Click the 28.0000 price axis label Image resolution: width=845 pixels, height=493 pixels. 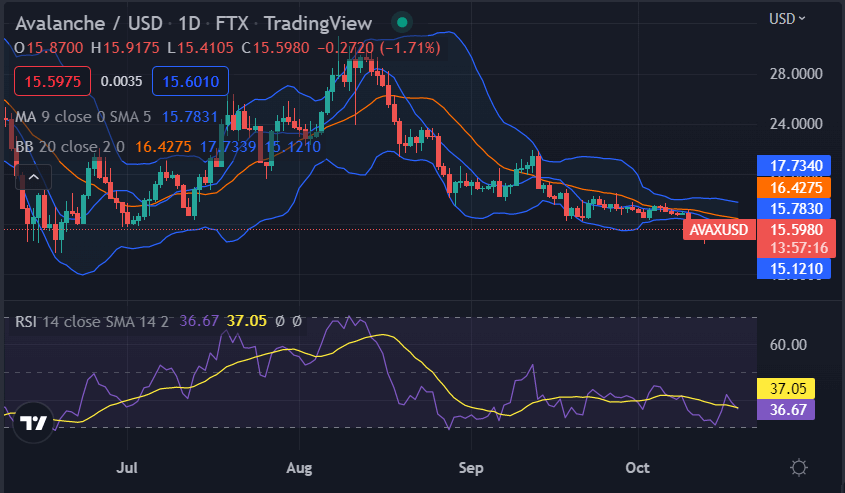click(796, 74)
